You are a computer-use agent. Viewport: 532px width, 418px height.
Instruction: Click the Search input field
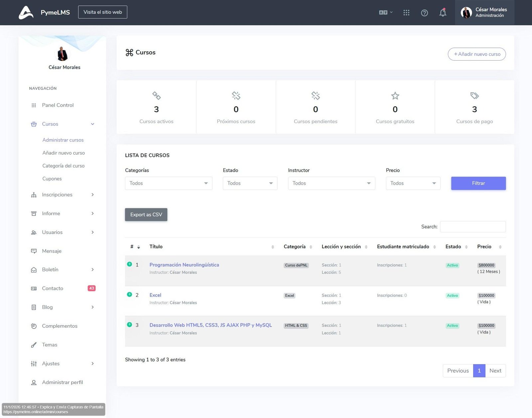(x=472, y=227)
